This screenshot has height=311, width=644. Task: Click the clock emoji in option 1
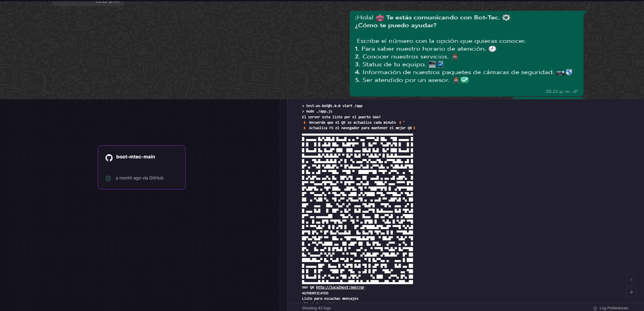tap(492, 49)
